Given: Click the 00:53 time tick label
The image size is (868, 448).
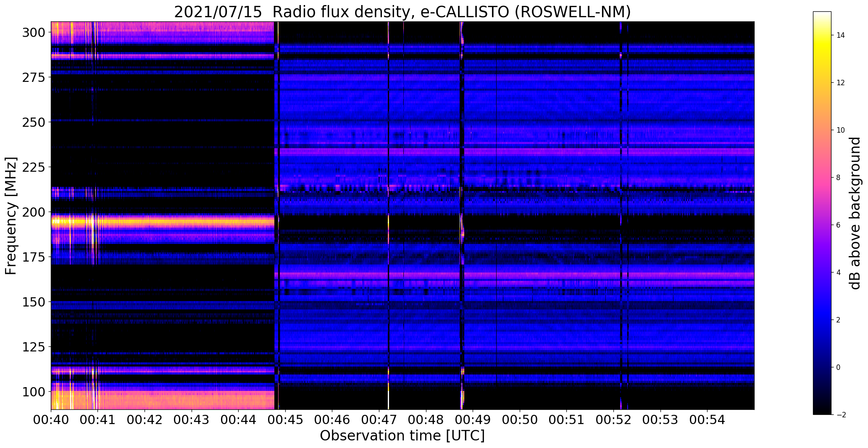Looking at the screenshot, I should tap(660, 420).
